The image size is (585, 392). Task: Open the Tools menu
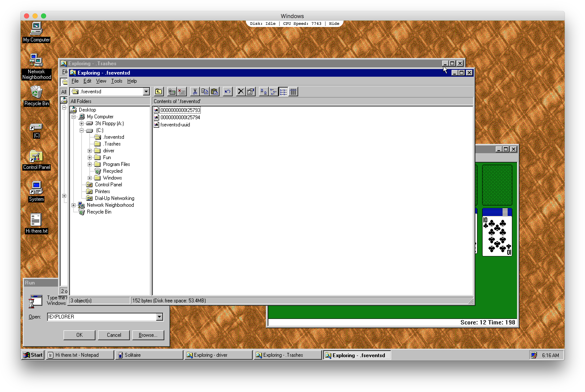point(117,81)
